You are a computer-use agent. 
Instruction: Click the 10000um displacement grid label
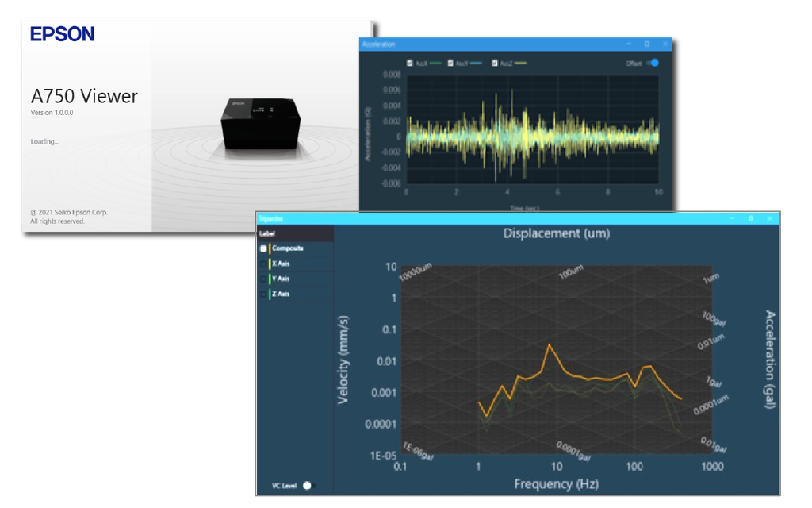tap(416, 272)
